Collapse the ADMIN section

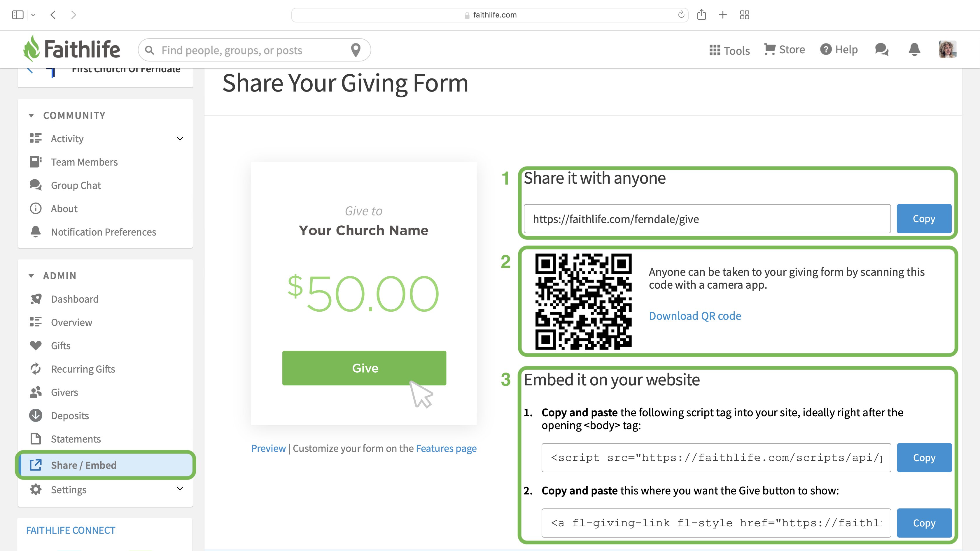(31, 276)
